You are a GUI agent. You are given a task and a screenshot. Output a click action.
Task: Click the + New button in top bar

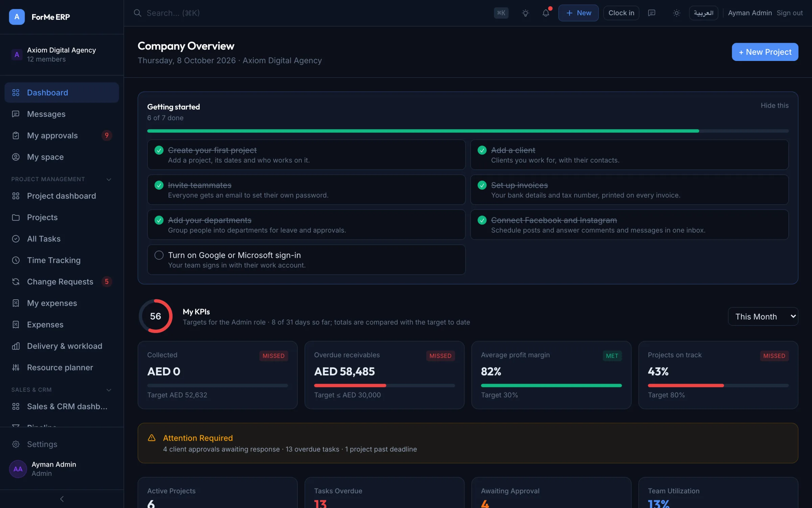coord(578,13)
